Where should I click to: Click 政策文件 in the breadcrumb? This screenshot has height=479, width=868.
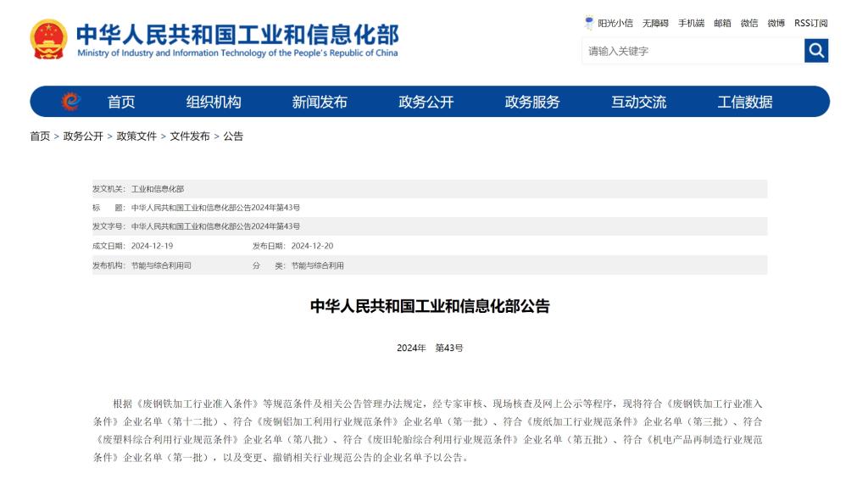[x=136, y=136]
